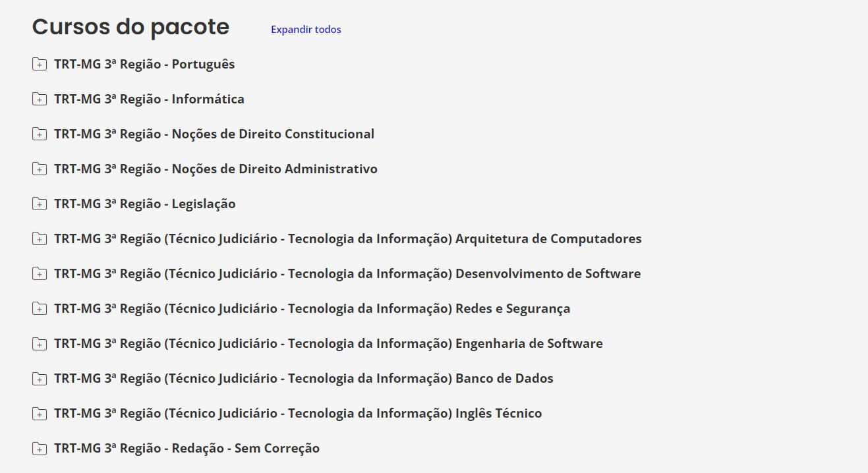
Task: Click folder icon beside Redes e Segurança
Action: click(x=40, y=309)
